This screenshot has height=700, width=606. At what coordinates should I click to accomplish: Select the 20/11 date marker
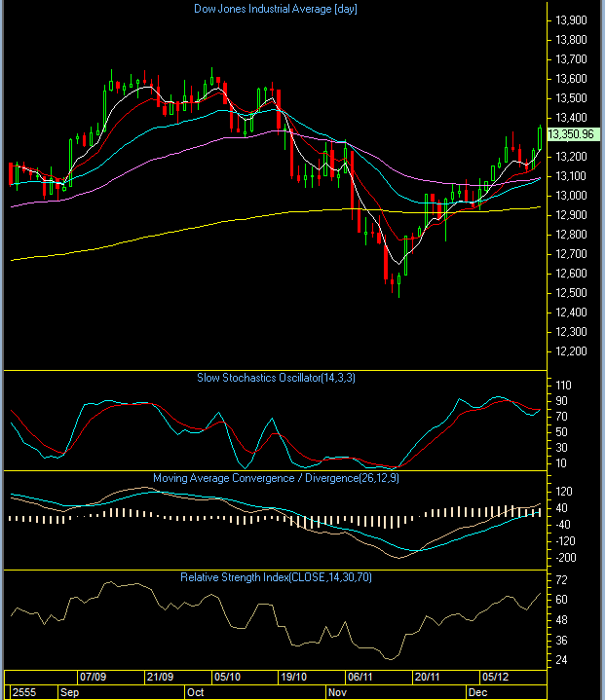click(x=427, y=677)
